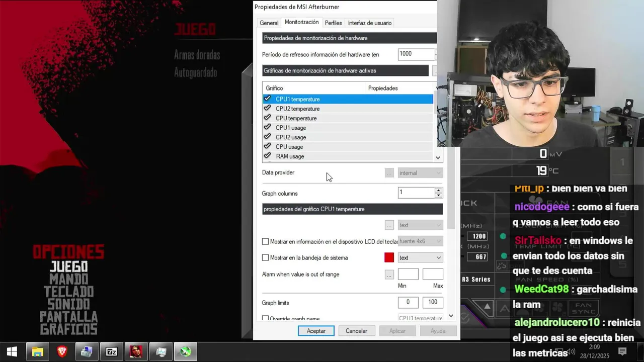Image resolution: width=644 pixels, height=362 pixels.
Task: Open the fuente 4x6 font dropdown
Action: coord(420,241)
